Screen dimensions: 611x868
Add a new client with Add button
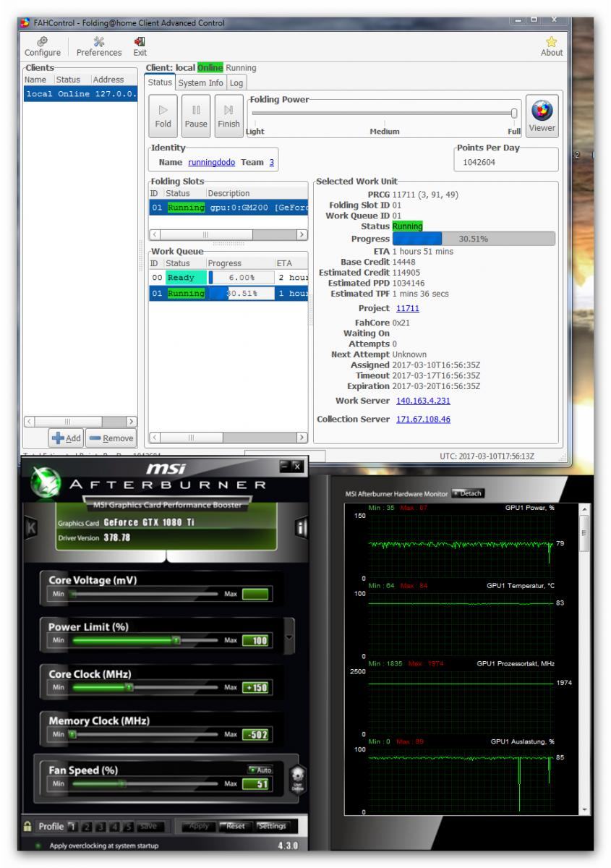click(x=66, y=438)
